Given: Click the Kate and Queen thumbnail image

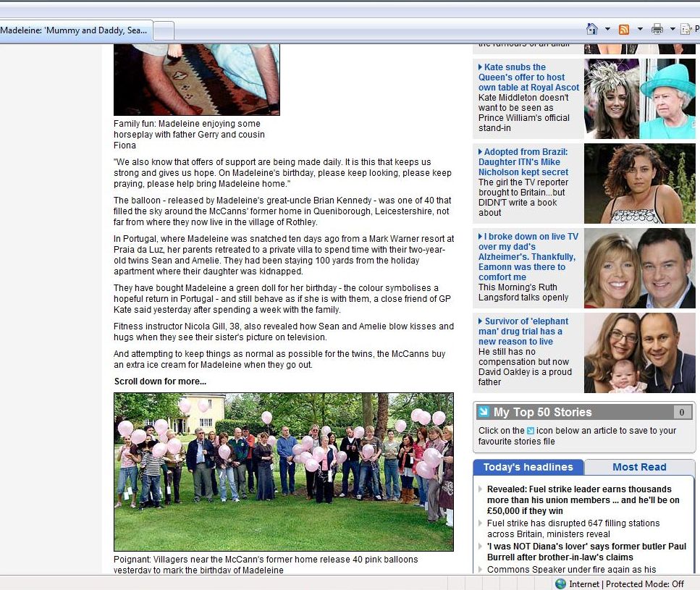Looking at the screenshot, I should pyautogui.click(x=639, y=98).
